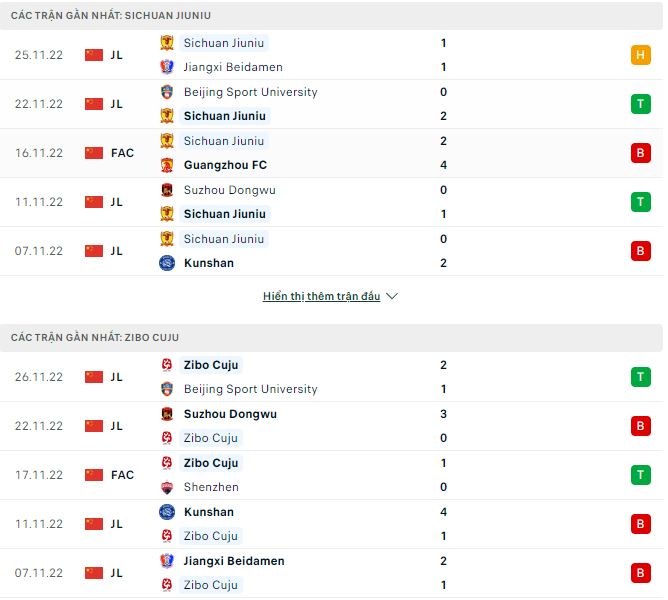The height and width of the screenshot is (600, 668).
Task: Select FAC league label on 17.11.22 match
Action: tap(122, 475)
